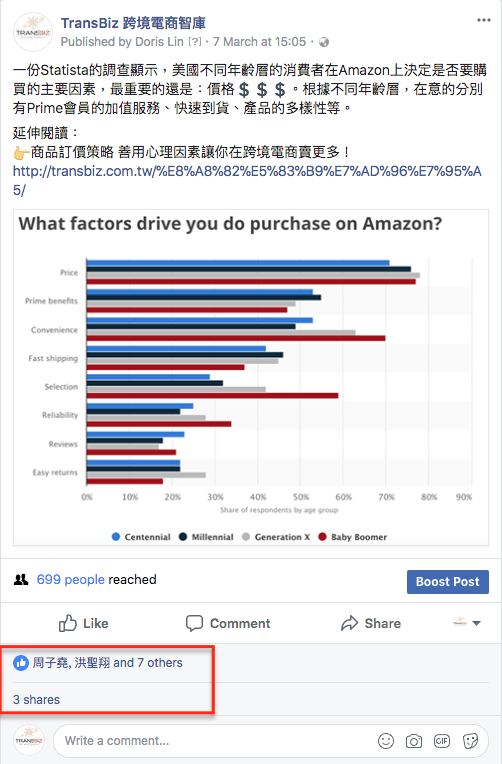Boost Post button
This screenshot has width=502, height=764.
point(447,582)
